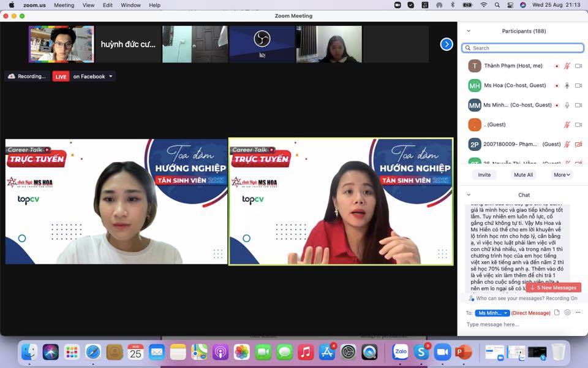Screen dimensions: 588x368
Task: Open the More dropdown in Participants panel
Action: pos(562,175)
